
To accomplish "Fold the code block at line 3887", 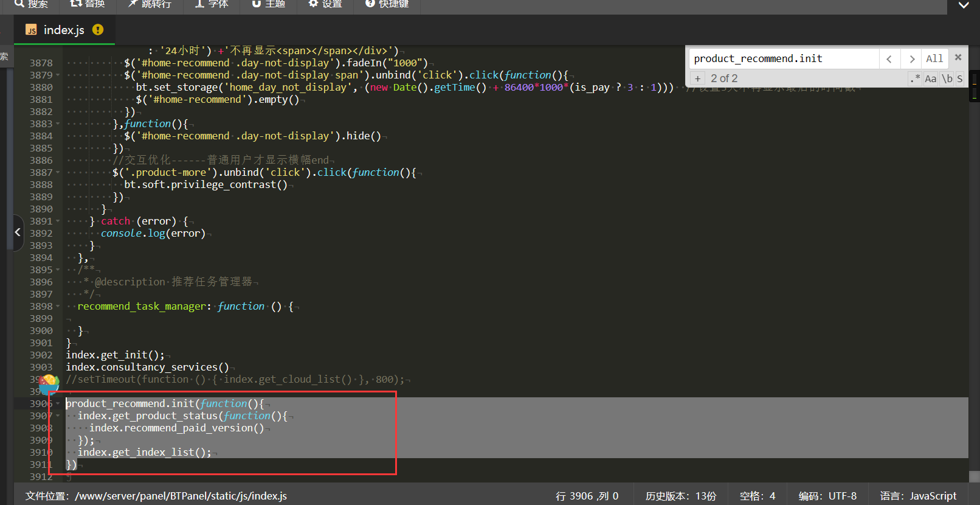I will click(x=58, y=172).
